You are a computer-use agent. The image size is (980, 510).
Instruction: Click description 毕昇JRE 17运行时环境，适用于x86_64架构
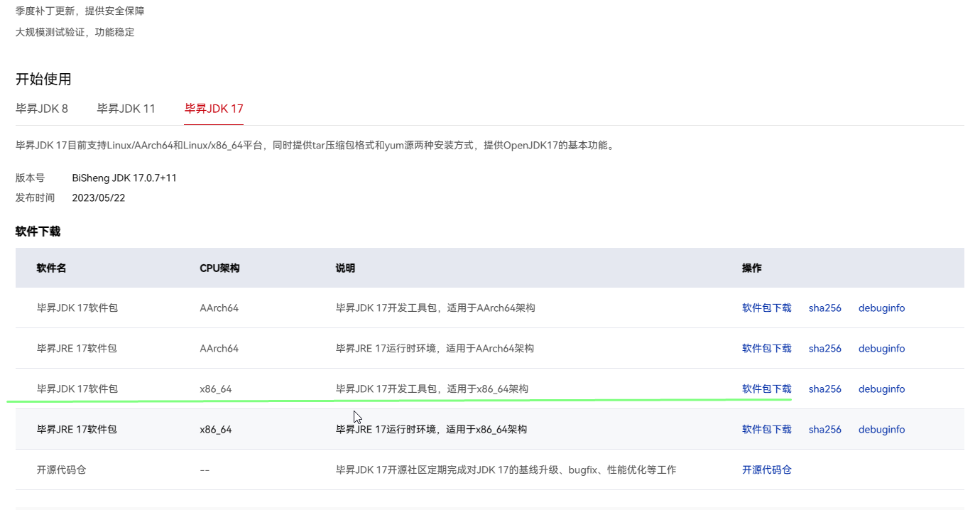point(431,430)
